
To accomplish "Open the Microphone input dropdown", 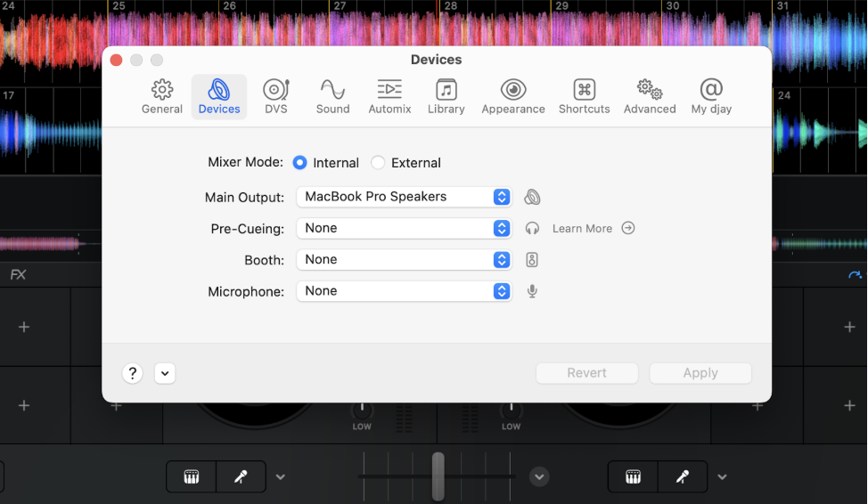I will pos(404,291).
